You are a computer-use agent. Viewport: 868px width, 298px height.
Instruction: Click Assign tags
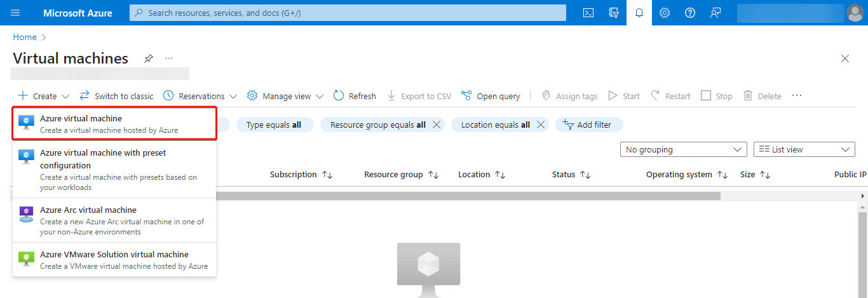pyautogui.click(x=569, y=96)
